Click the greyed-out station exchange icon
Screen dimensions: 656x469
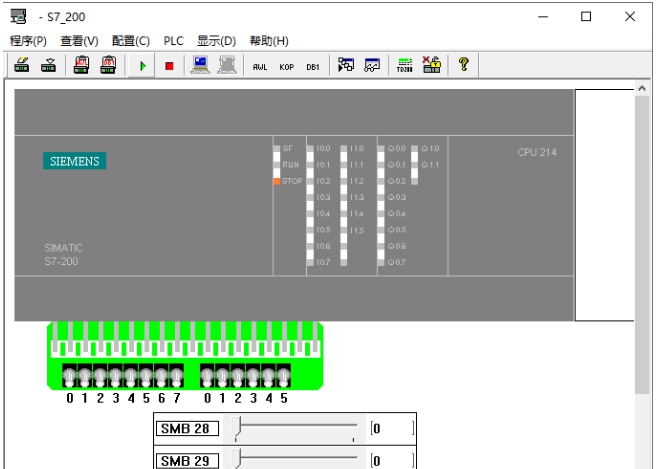227,65
